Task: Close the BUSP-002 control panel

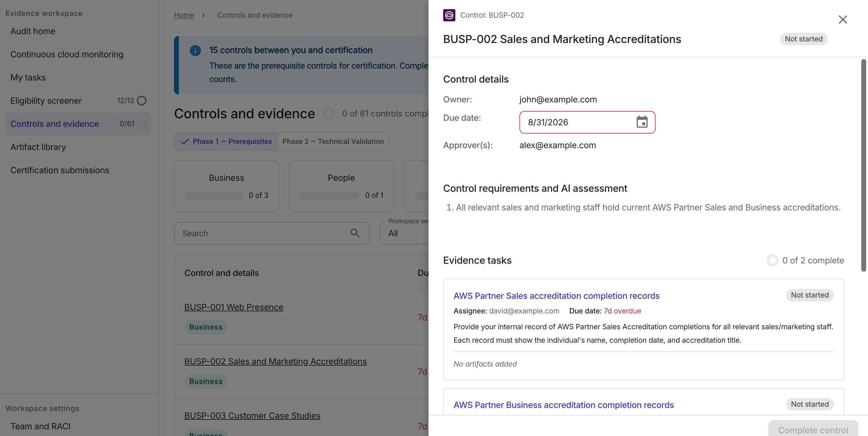Action: (x=842, y=20)
